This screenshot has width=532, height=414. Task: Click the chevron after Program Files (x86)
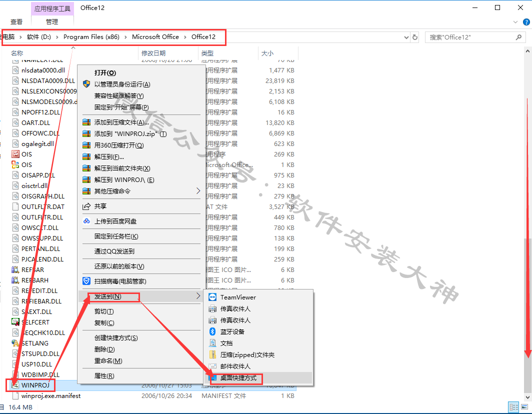tap(125, 37)
